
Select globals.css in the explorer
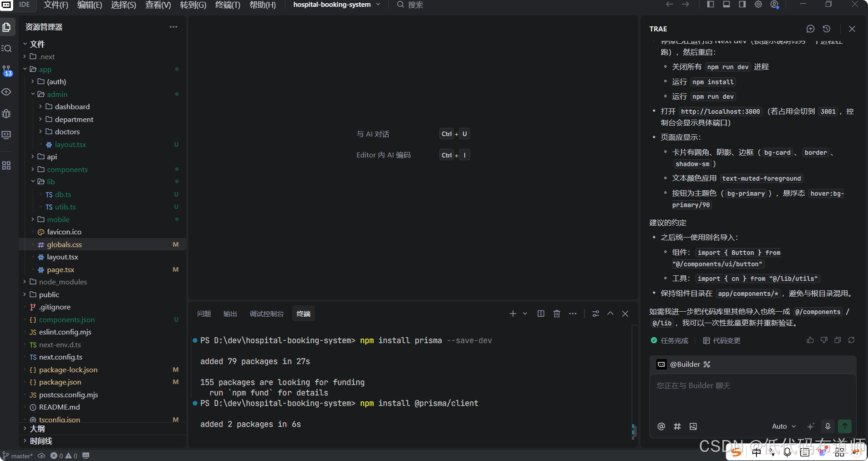(x=65, y=244)
